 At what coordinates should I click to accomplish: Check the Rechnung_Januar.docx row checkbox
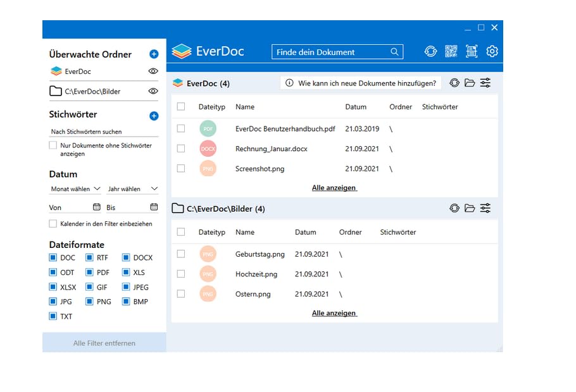tap(181, 149)
